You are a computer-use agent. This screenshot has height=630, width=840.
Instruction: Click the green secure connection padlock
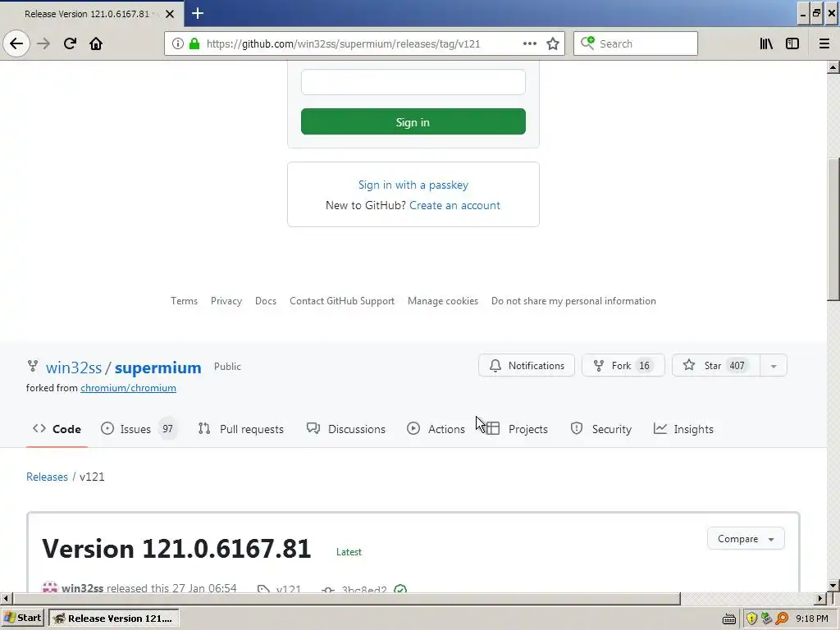[x=194, y=44]
